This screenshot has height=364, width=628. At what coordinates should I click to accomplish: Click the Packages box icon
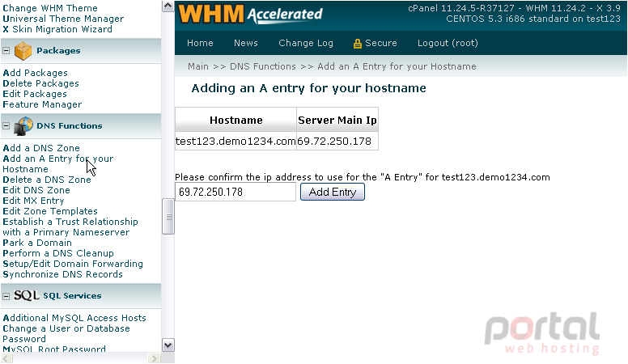[23, 51]
